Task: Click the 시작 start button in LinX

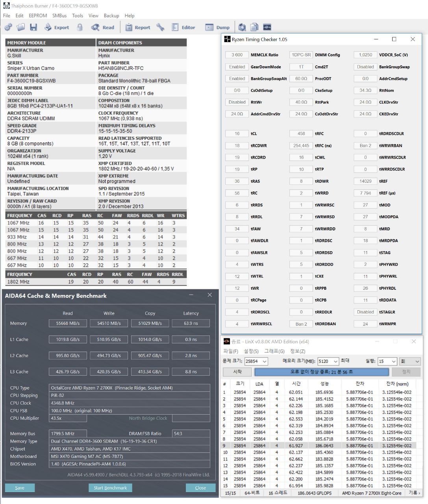Action: (237, 372)
